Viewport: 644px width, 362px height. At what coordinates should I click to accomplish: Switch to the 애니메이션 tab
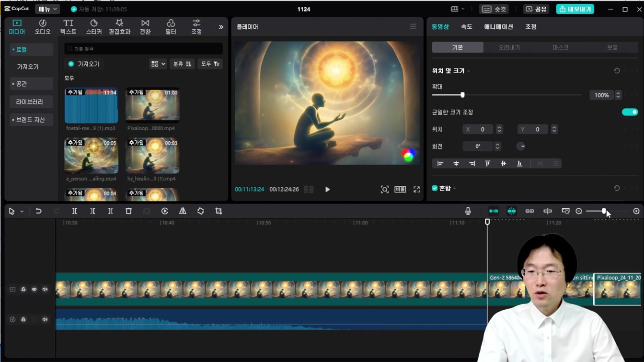click(498, 27)
